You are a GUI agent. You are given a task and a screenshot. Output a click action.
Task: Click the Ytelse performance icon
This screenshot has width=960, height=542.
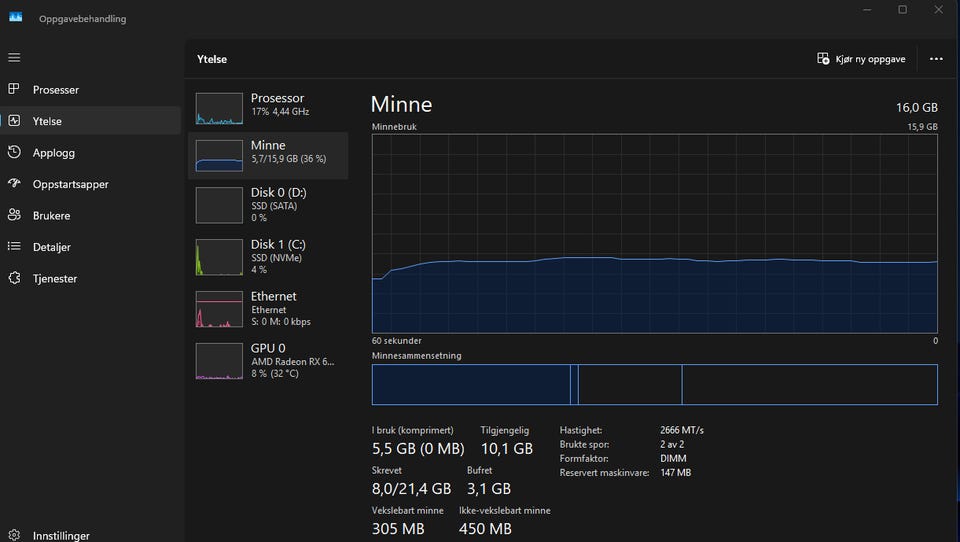pos(14,121)
